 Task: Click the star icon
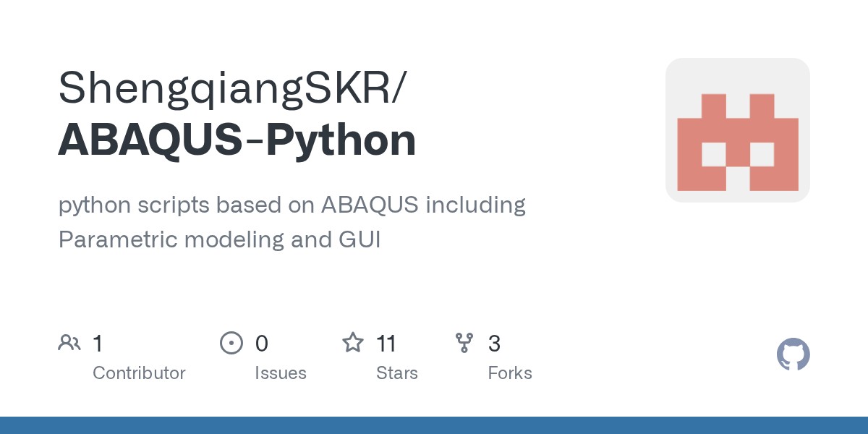tap(353, 343)
